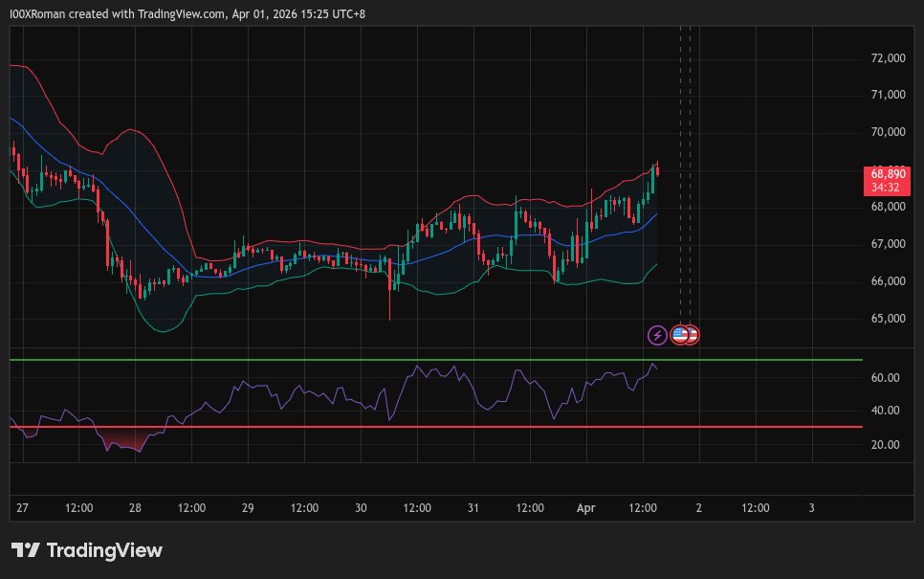Click the 27 date label on time axis
Image resolution: width=924 pixels, height=579 pixels.
pyautogui.click(x=22, y=507)
